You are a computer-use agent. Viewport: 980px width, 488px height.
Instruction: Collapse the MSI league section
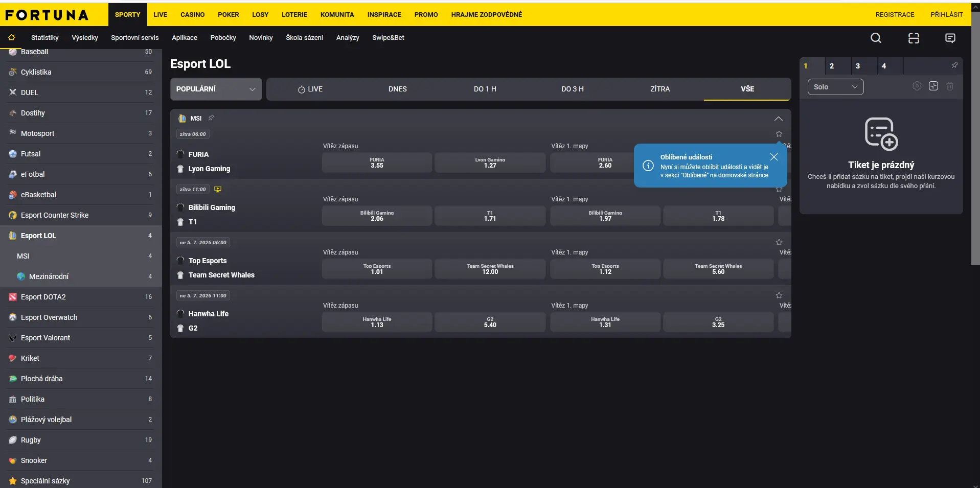778,119
